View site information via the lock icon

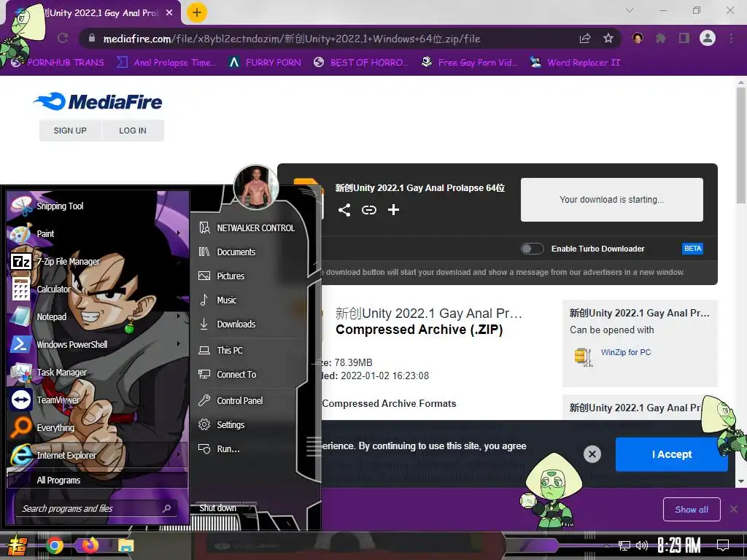92,38
